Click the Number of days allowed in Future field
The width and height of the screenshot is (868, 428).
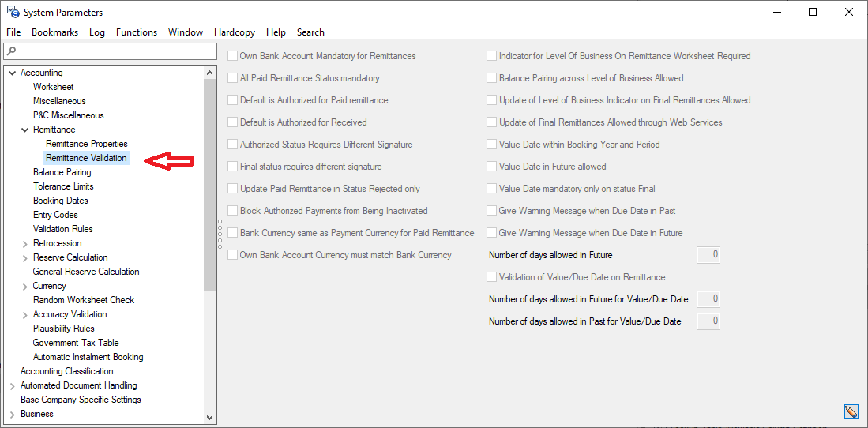tap(708, 255)
